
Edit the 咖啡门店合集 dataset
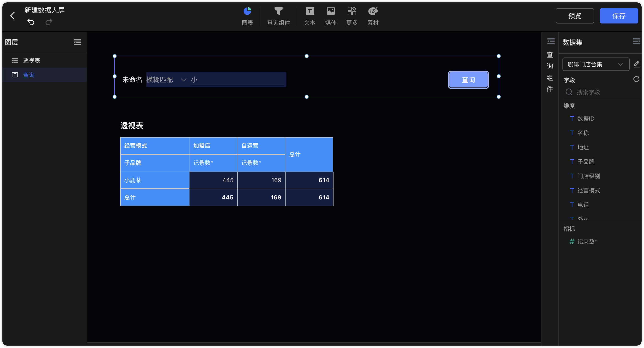[637, 64]
